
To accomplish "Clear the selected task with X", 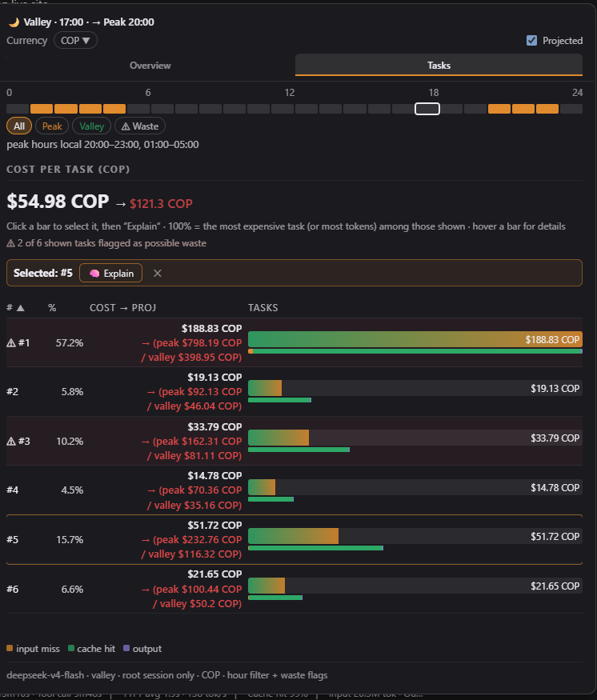I will coord(158,274).
